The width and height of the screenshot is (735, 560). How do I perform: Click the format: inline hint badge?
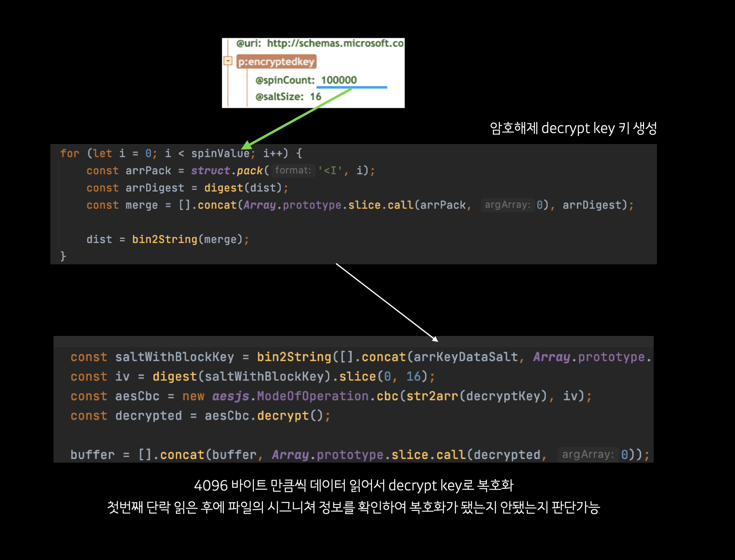293,171
